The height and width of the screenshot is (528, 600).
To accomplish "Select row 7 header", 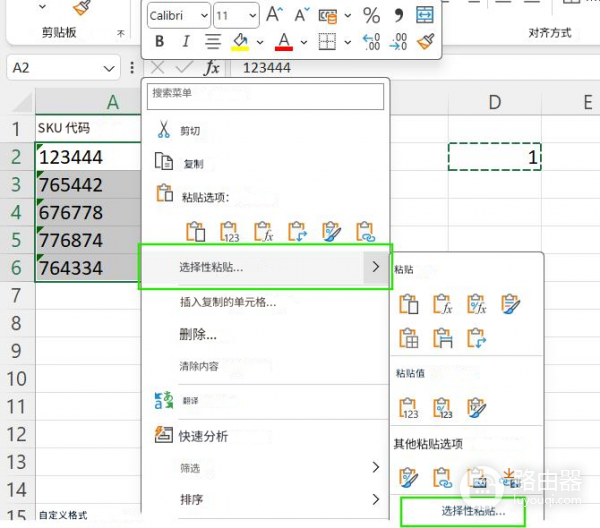I will [17, 295].
